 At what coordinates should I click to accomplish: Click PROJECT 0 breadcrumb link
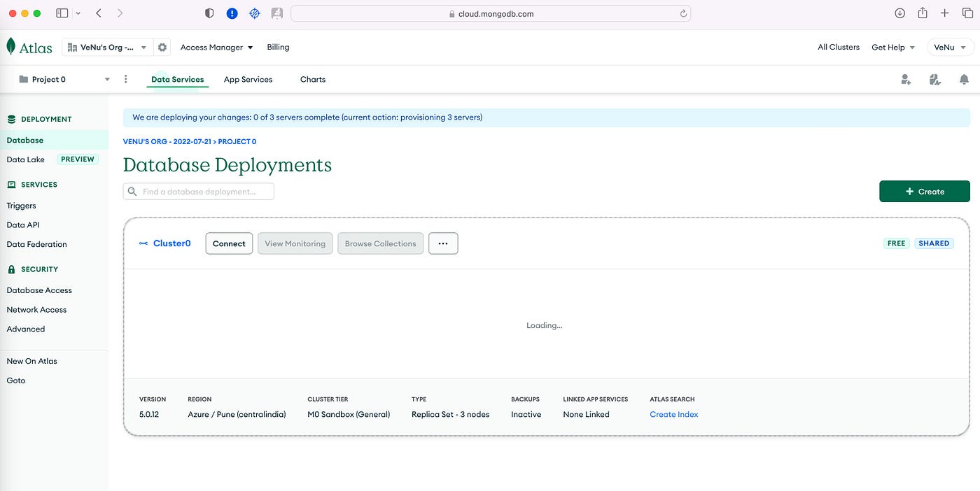[237, 142]
